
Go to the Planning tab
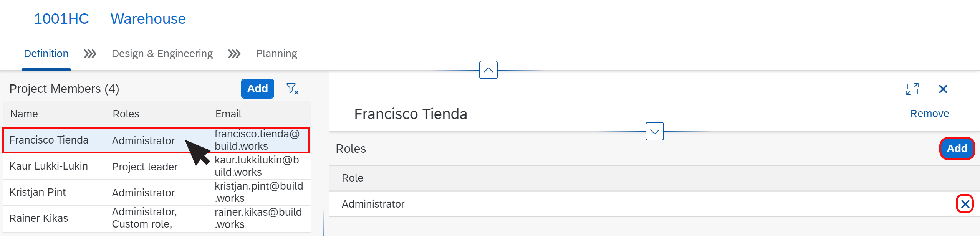pos(276,54)
